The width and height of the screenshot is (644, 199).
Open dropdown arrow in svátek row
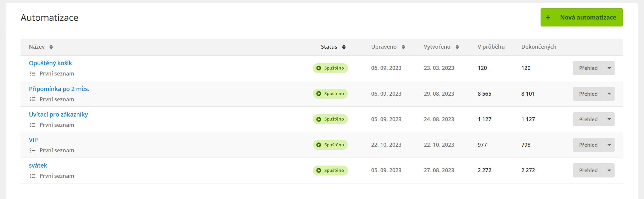(609, 171)
